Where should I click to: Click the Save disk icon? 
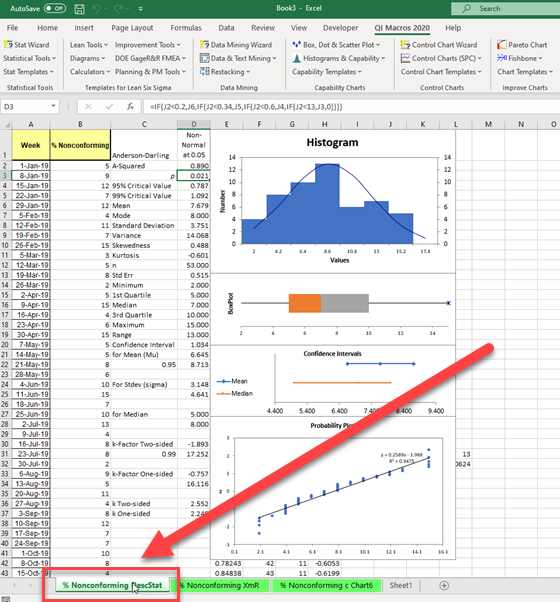[x=79, y=8]
